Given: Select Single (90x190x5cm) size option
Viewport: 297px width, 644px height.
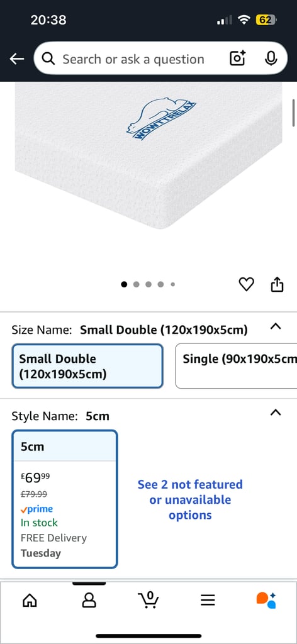Looking at the screenshot, I should (236, 366).
